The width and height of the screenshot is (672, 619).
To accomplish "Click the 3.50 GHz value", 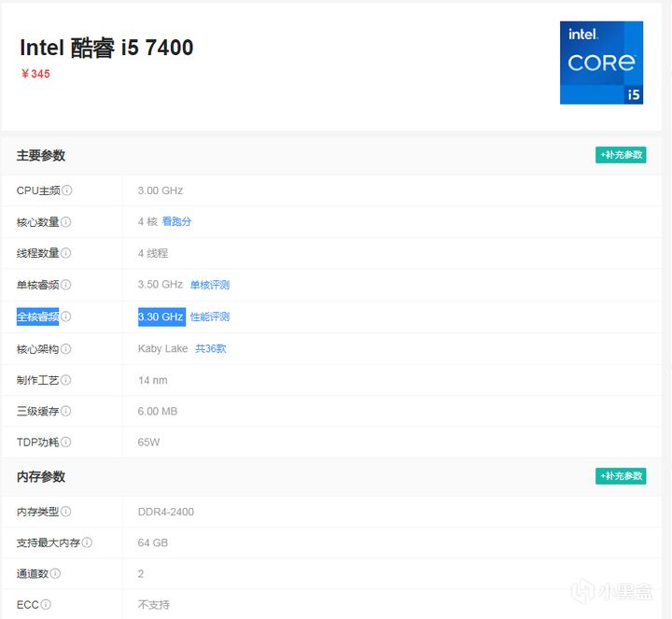I will coord(161,284).
